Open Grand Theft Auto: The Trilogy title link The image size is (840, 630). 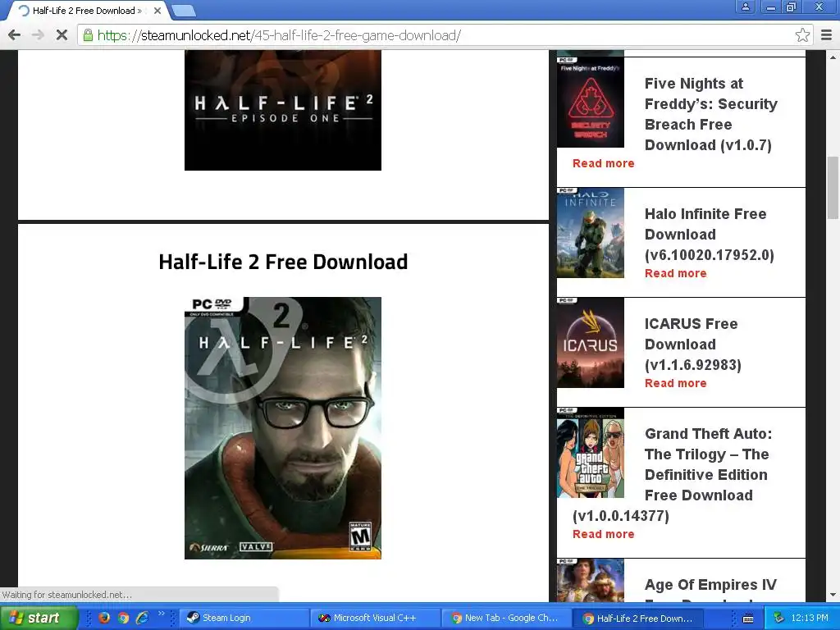[708, 464]
